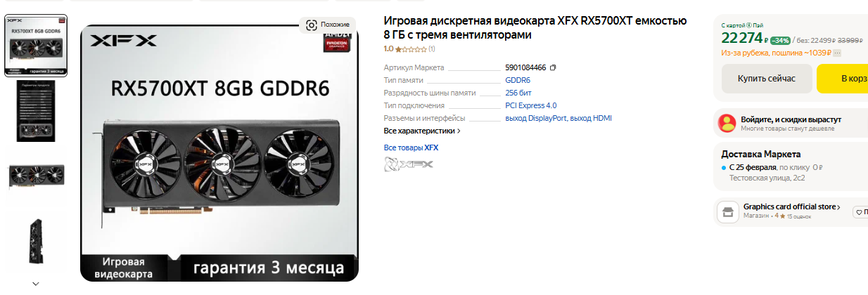Click the Похожие similar-items camera icon
Image resolution: width=868 pixels, height=295 pixels.
pos(312,25)
